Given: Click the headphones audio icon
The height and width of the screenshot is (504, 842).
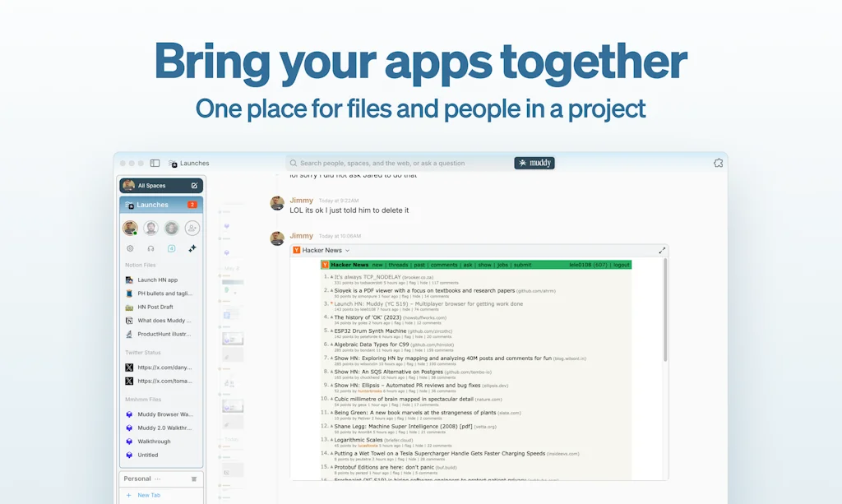Looking at the screenshot, I should (150, 248).
